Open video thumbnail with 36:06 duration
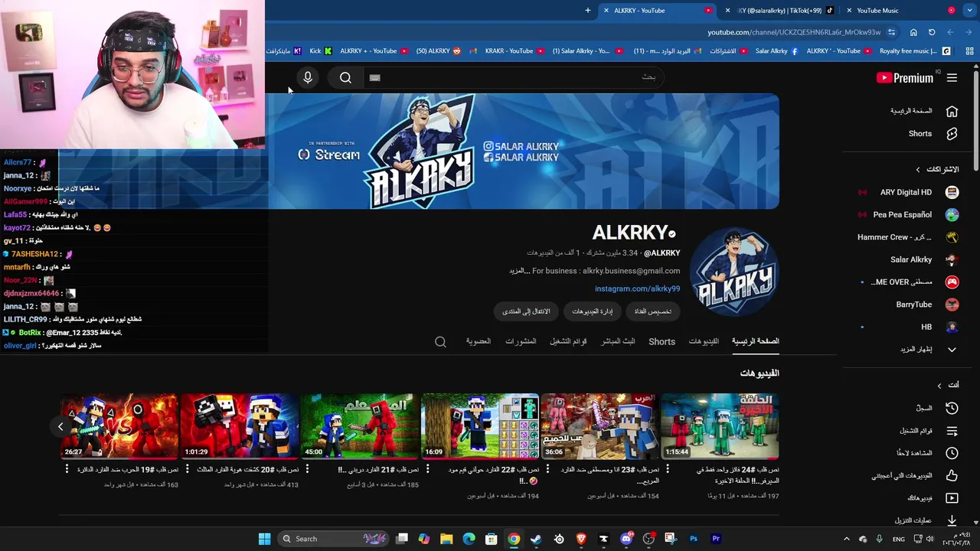This screenshot has height=551, width=980. (x=599, y=426)
